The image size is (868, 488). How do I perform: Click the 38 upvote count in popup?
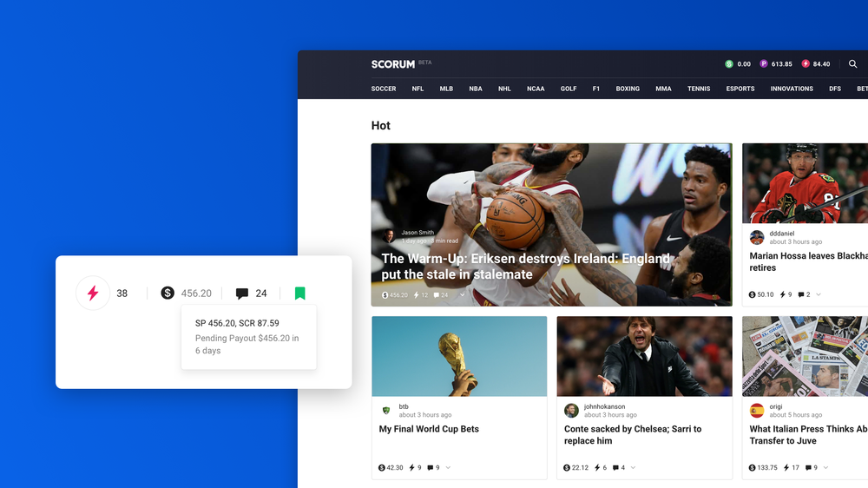point(122,293)
